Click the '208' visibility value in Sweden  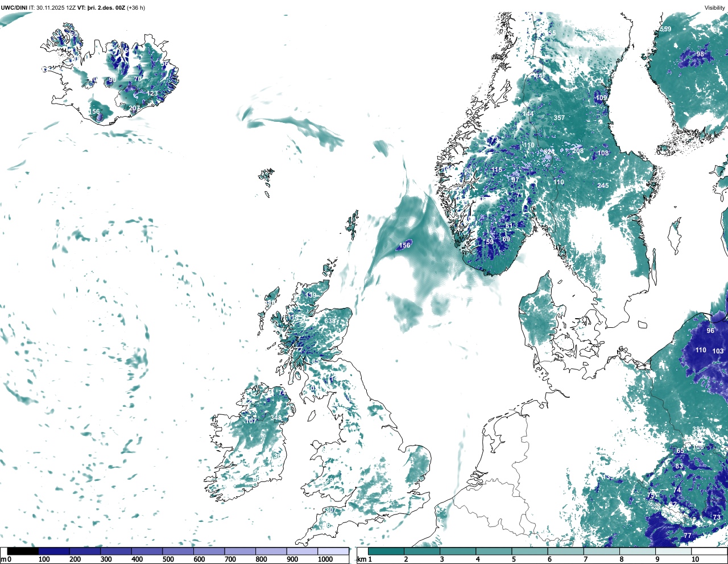point(578,151)
